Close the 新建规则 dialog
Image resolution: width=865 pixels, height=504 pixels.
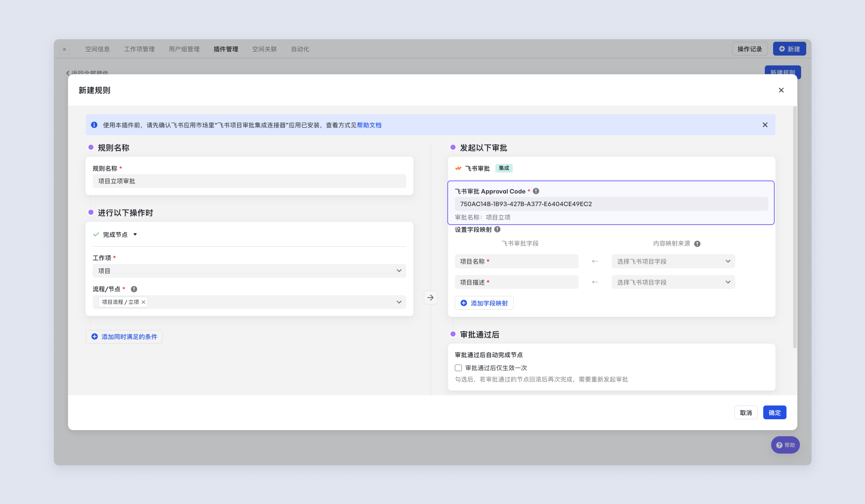[781, 90]
